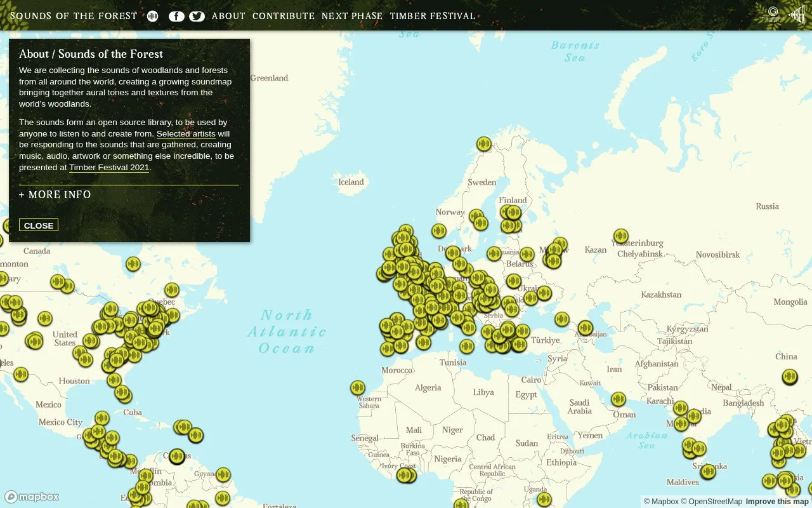Screen dimensions: 812x508
Task: Click the Mapbox logo at bottom left
Action: (x=32, y=497)
